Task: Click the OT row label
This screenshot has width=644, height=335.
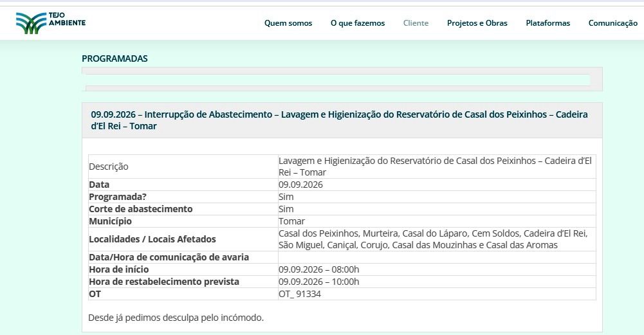Action: click(x=95, y=294)
